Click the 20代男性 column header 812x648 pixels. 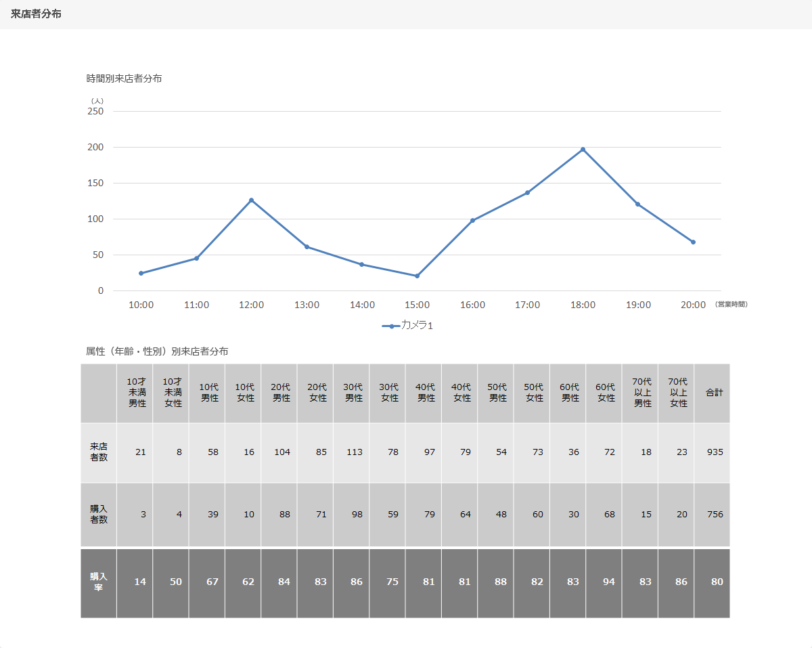tap(281, 393)
